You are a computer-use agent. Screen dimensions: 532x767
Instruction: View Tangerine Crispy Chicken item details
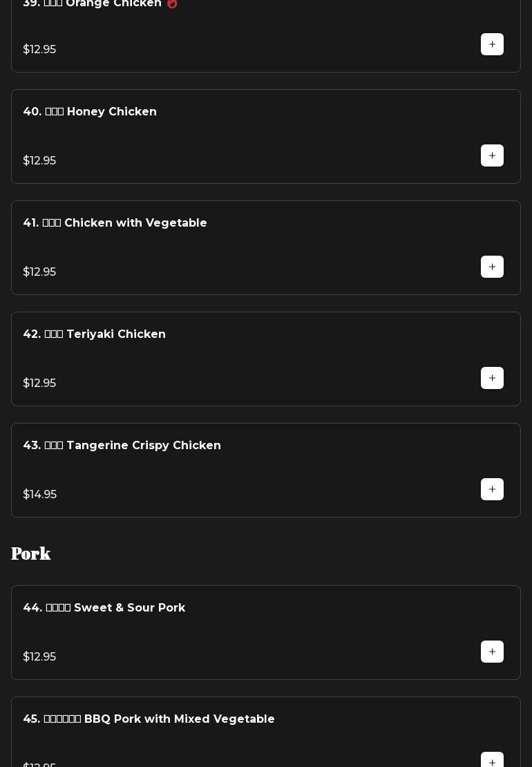click(122, 445)
